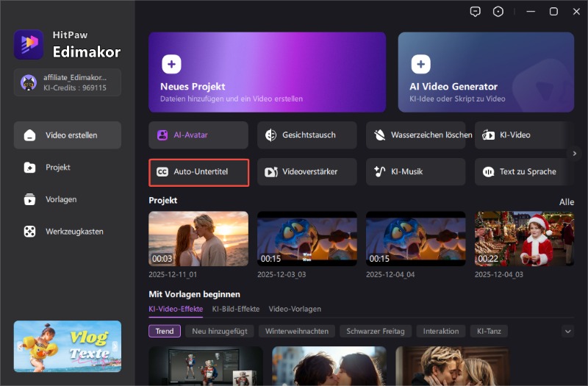The image size is (588, 386).
Task: Click the feedback message icon in title bar
Action: (476, 11)
